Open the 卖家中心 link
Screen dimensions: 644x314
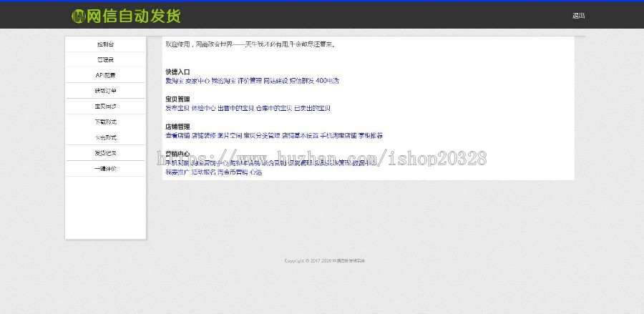click(197, 81)
